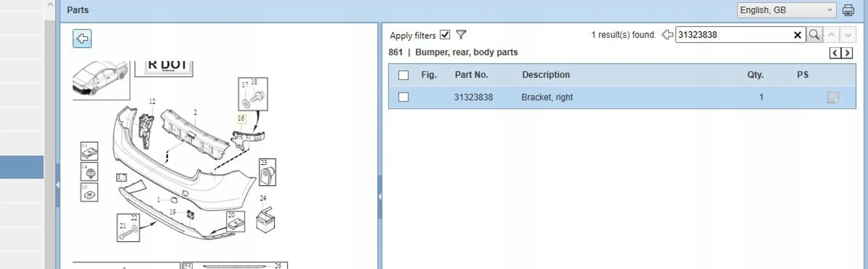Sort by the Description column header
Screen dimensions: 868x269
click(546, 75)
